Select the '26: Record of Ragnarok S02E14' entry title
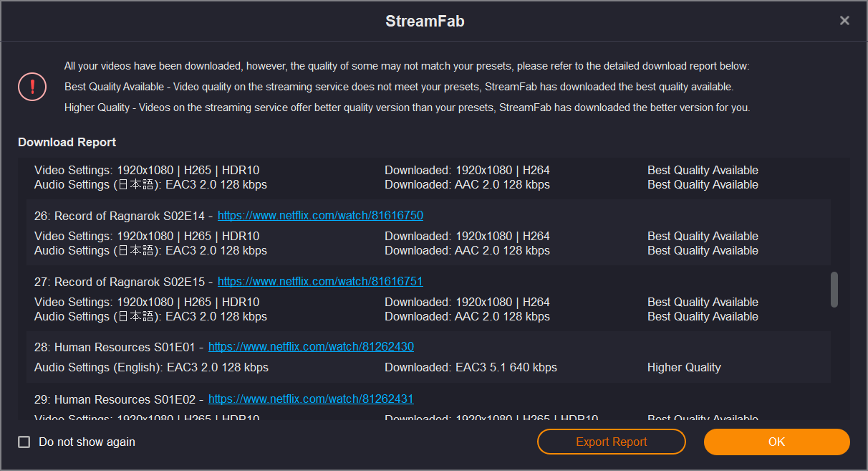Viewport: 868px width, 471px height. pyautogui.click(x=119, y=216)
